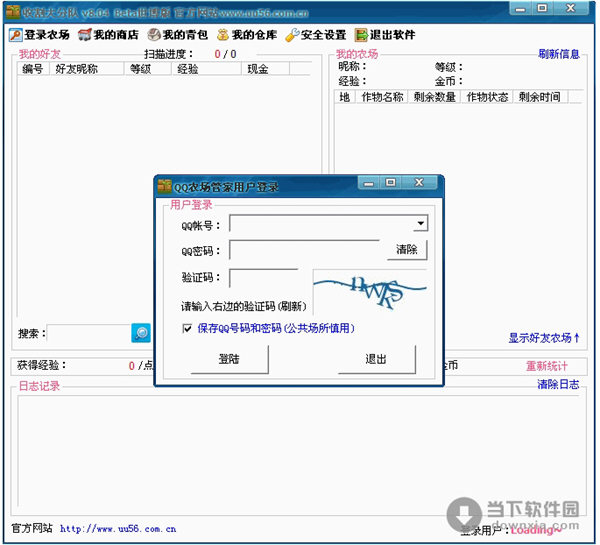The width and height of the screenshot is (600, 545).
Task: Open the official site www.uu56.com.cn link
Action: [118, 529]
